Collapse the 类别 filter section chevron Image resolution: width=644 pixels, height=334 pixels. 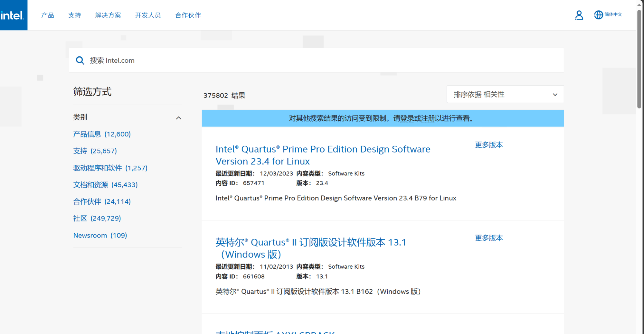179,118
